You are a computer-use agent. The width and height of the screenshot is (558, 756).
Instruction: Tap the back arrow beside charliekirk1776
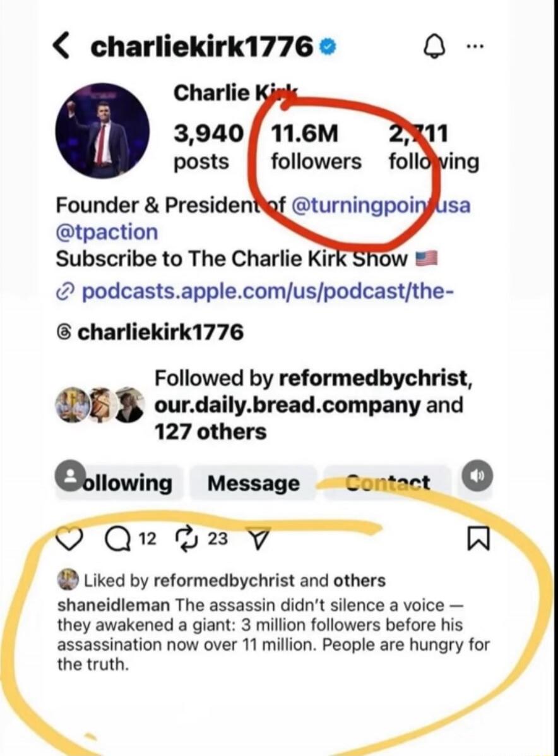60,47
